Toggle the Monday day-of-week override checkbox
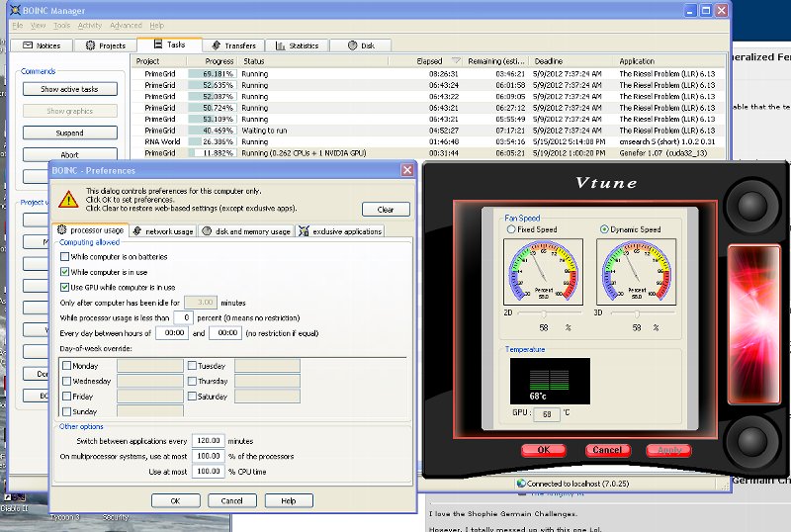791x532 pixels. [x=66, y=366]
